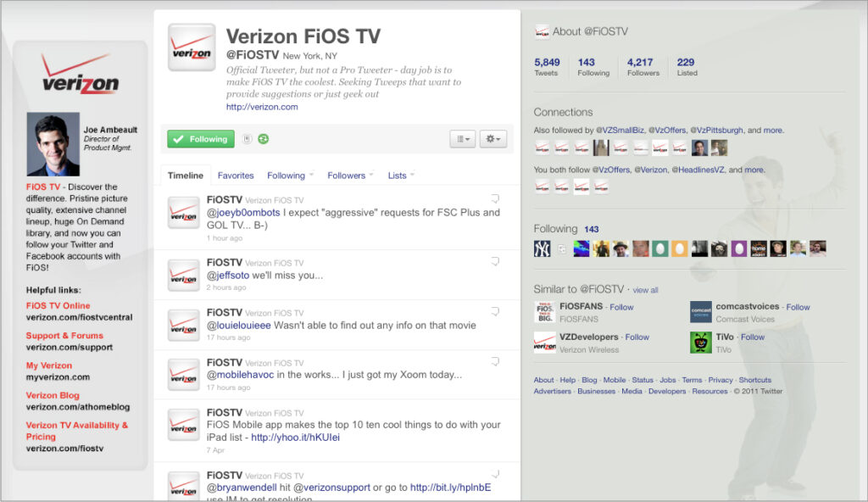Open the @joeyb0ombots mention

point(243,212)
